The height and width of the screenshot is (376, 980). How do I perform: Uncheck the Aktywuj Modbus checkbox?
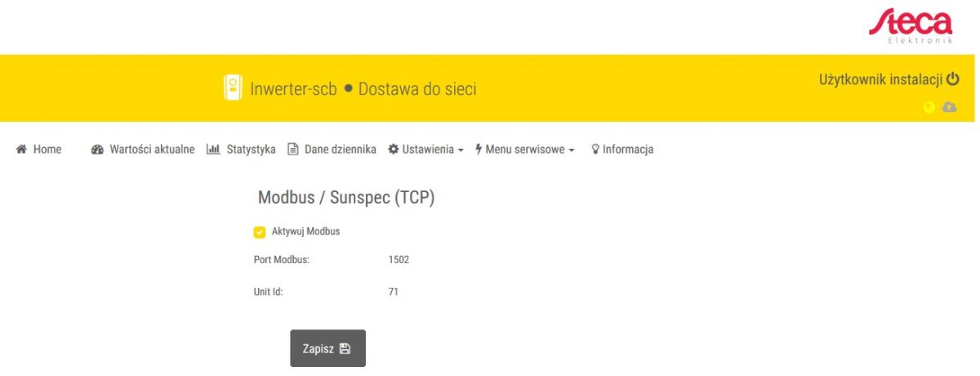tap(260, 232)
